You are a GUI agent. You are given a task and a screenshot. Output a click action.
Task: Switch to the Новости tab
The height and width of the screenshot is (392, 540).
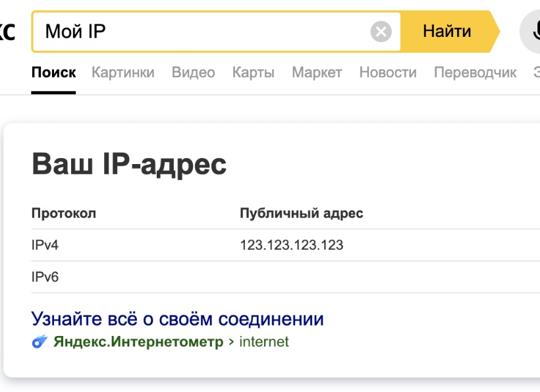pos(388,72)
